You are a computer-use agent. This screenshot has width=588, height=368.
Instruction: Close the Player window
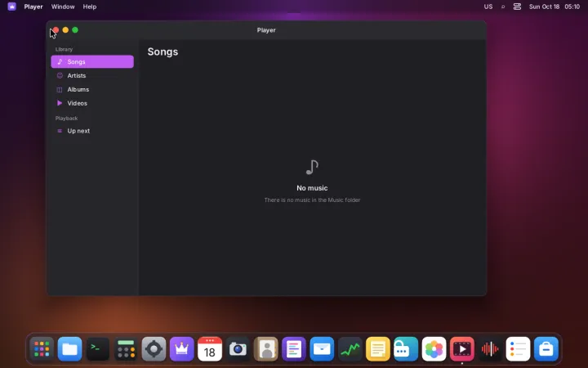click(x=56, y=30)
